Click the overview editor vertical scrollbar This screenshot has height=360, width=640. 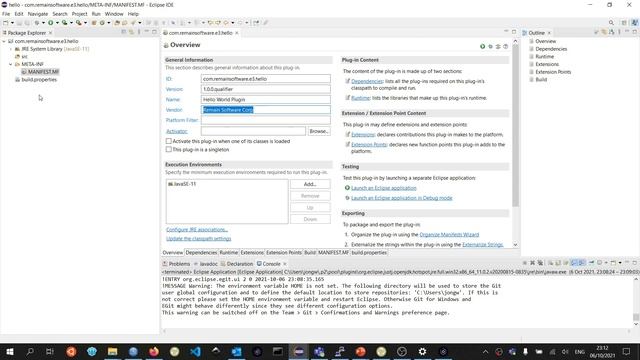click(515, 126)
